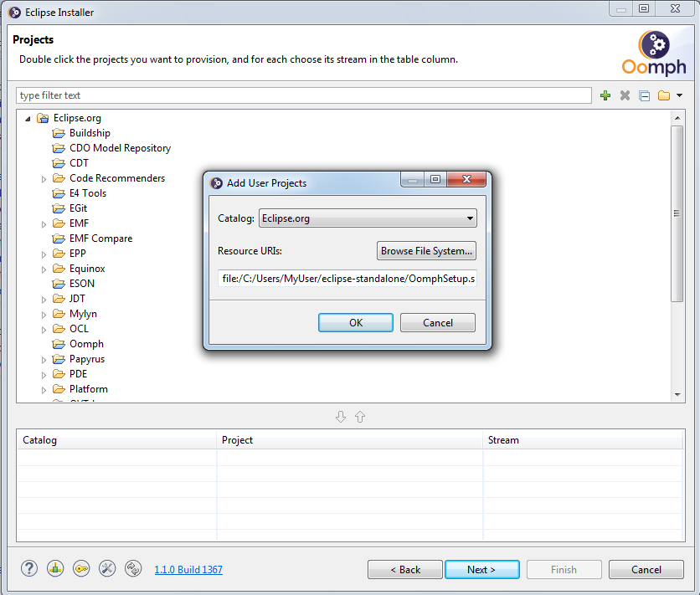Select the EGit project
700x595 pixels.
tap(78, 208)
